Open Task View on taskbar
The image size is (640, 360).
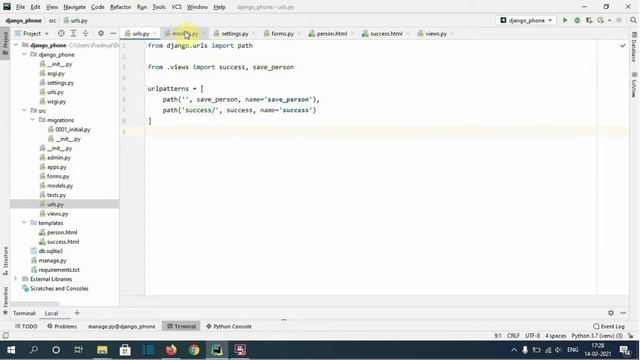tap(78, 350)
